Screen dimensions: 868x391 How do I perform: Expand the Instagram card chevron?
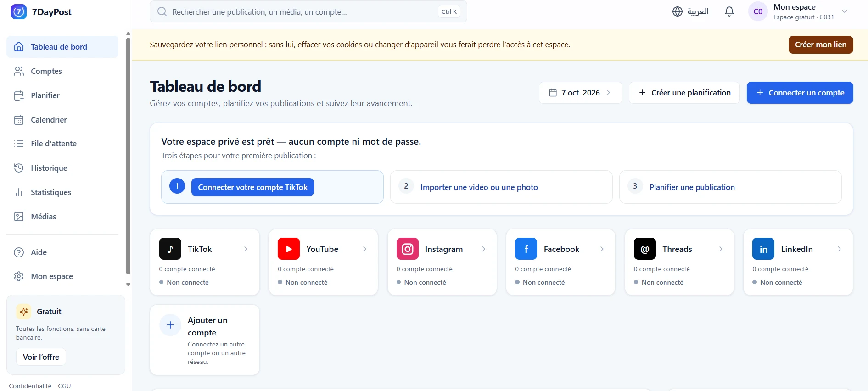click(x=483, y=249)
